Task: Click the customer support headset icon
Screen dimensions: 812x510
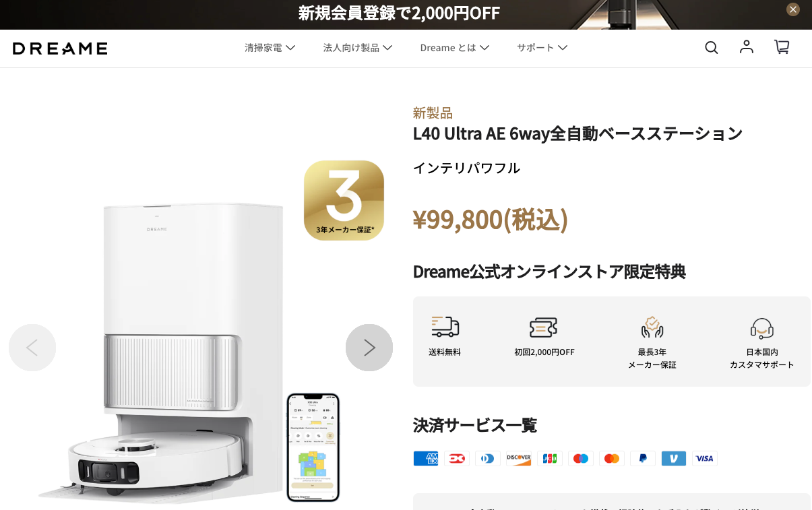Action: [762, 327]
